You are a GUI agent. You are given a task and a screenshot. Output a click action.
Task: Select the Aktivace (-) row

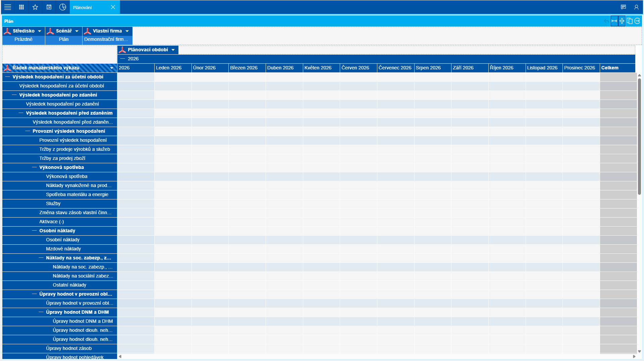coord(60,222)
